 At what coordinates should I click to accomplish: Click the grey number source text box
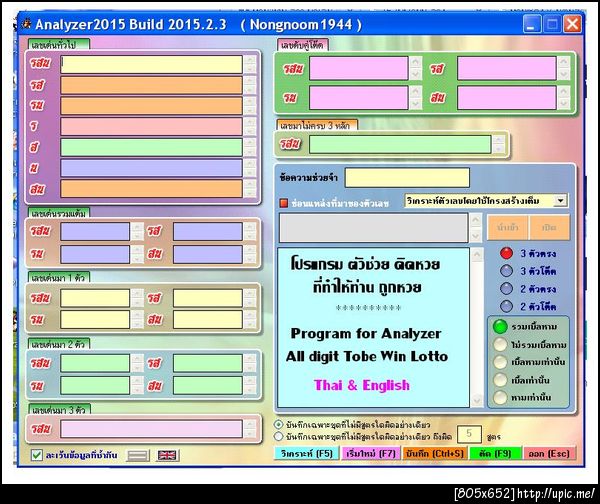coord(373,228)
